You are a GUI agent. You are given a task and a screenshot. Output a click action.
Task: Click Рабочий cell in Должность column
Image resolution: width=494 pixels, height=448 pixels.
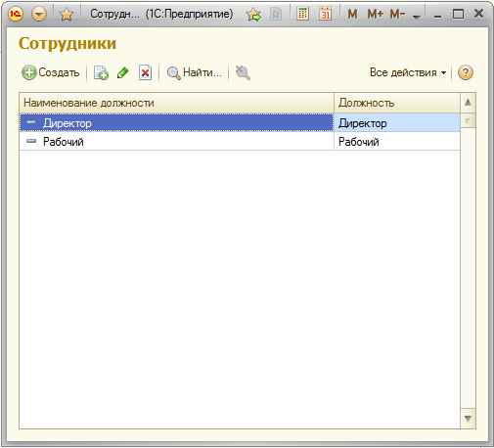click(x=397, y=142)
